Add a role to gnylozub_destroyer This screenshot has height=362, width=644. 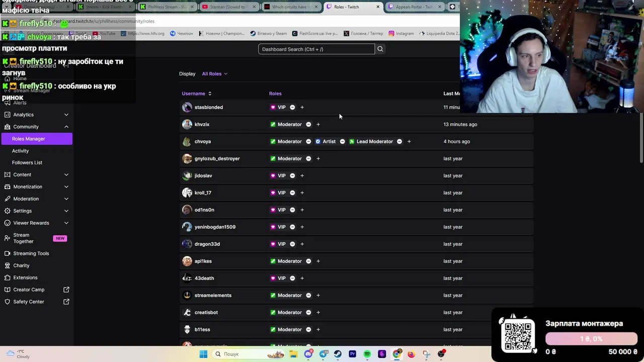pyautogui.click(x=318, y=158)
